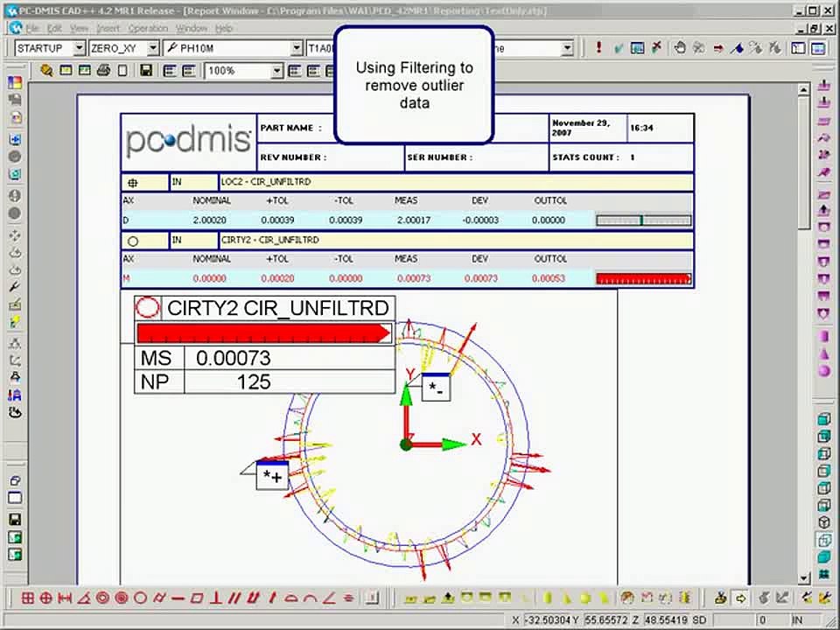Screen dimensions: 840x630
Task: Click the LOC2 deviation tolerance bar
Action: point(643,220)
